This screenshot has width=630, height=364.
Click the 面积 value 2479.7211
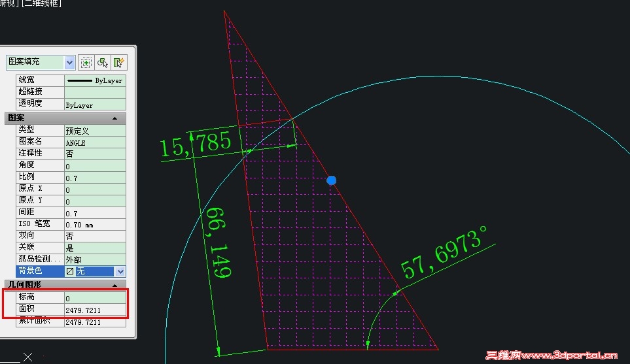[96, 309]
